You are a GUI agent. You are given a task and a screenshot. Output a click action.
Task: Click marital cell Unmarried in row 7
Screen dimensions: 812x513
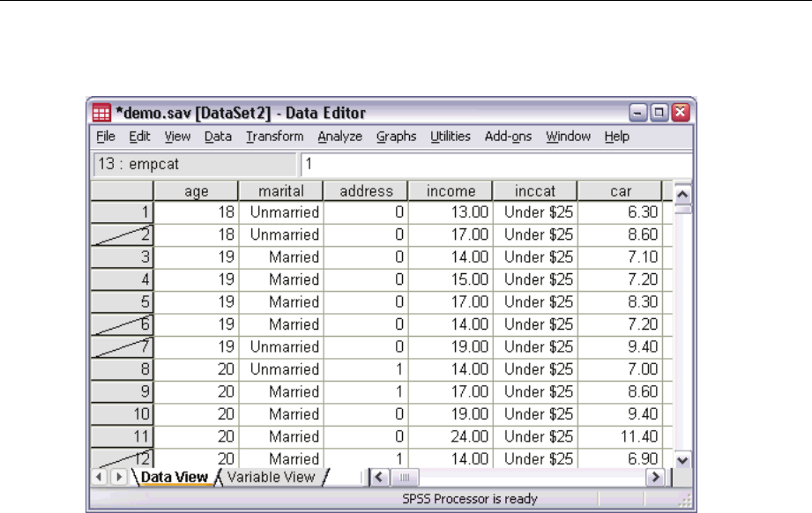tap(281, 346)
